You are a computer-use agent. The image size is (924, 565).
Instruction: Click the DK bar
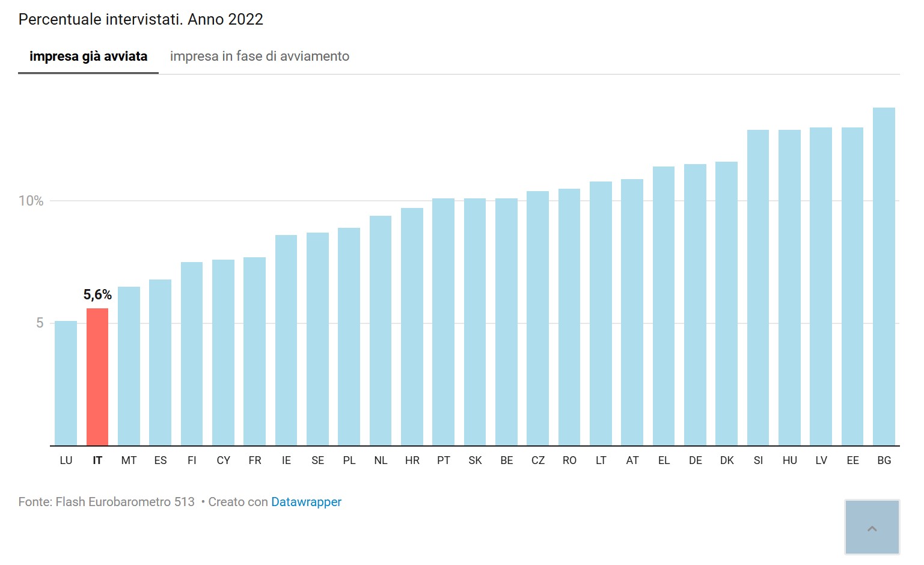[x=726, y=304]
